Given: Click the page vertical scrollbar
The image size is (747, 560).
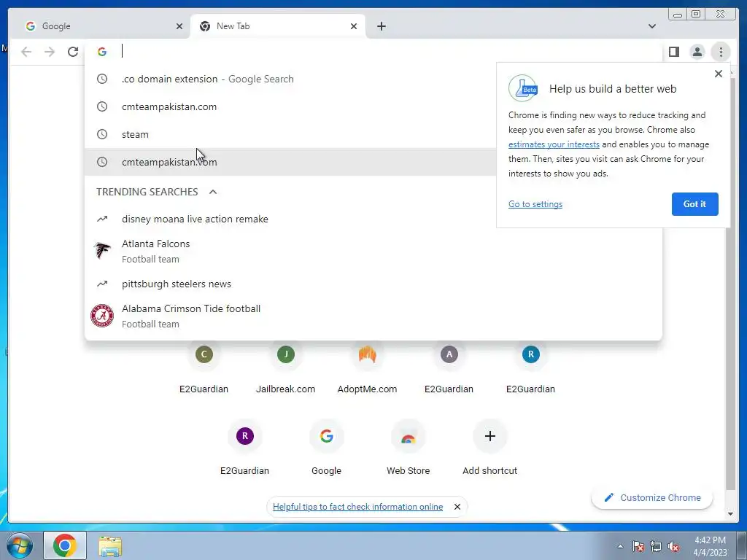Looking at the screenshot, I should [730, 284].
